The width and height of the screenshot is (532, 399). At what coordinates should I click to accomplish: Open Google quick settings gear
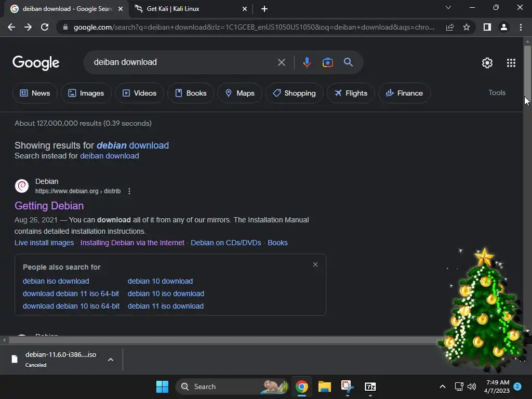coord(487,63)
